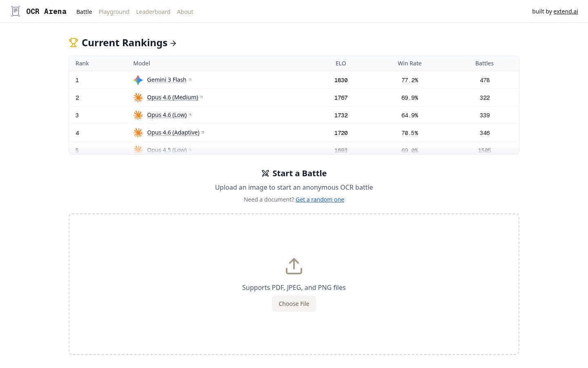Click rank number 4 in the table
This screenshot has height=368, width=588.
(x=77, y=133)
